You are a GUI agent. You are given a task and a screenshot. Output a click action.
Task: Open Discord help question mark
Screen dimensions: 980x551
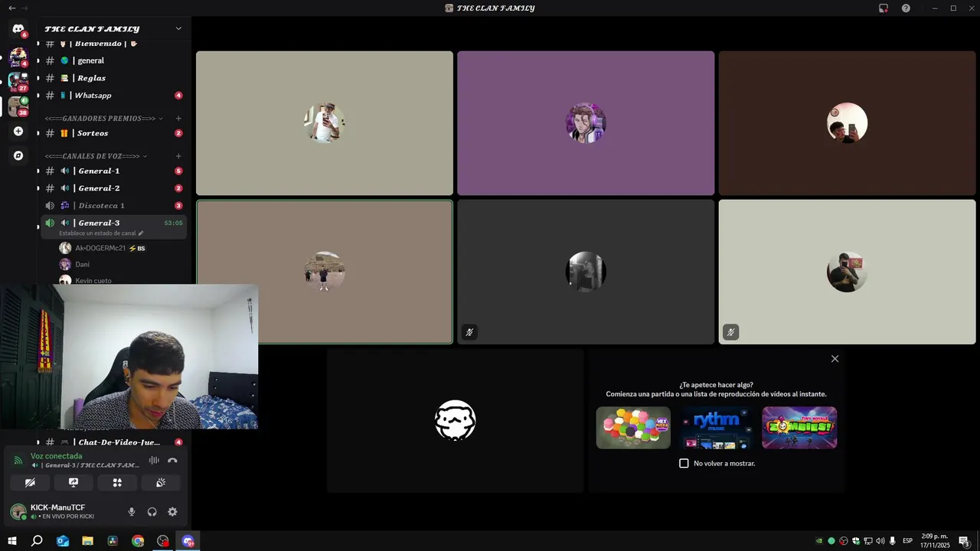click(906, 8)
